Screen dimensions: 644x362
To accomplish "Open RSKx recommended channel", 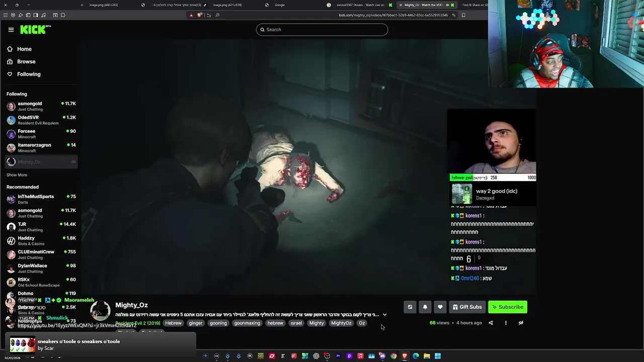I will pyautogui.click(x=41, y=282).
